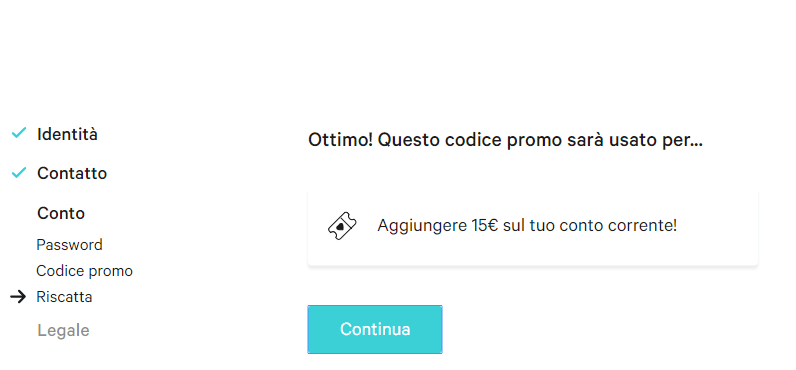Click the Ottimo! heading text
The width and height of the screenshot is (796, 370).
(505, 140)
